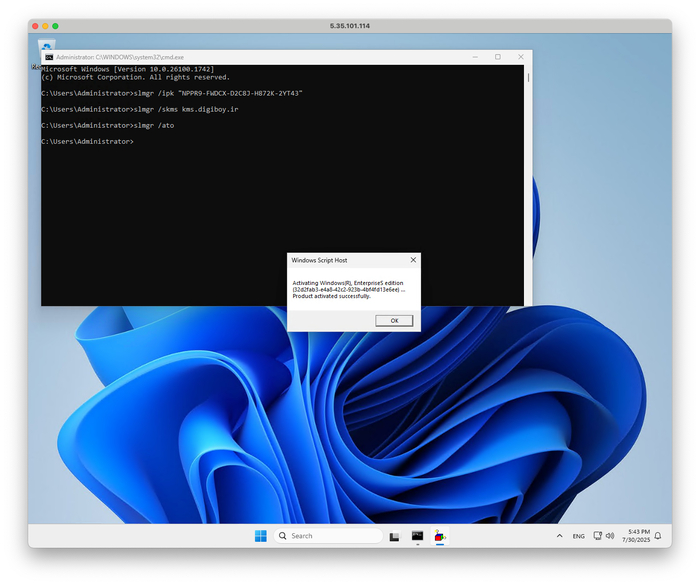Screen dimensions: 700x585
Task: Click the macOS green full-screen button
Action: (55, 25)
